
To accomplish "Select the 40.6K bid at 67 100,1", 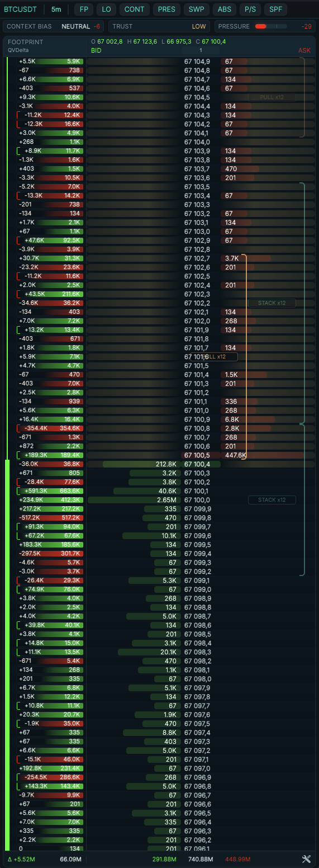I will 168,491.
